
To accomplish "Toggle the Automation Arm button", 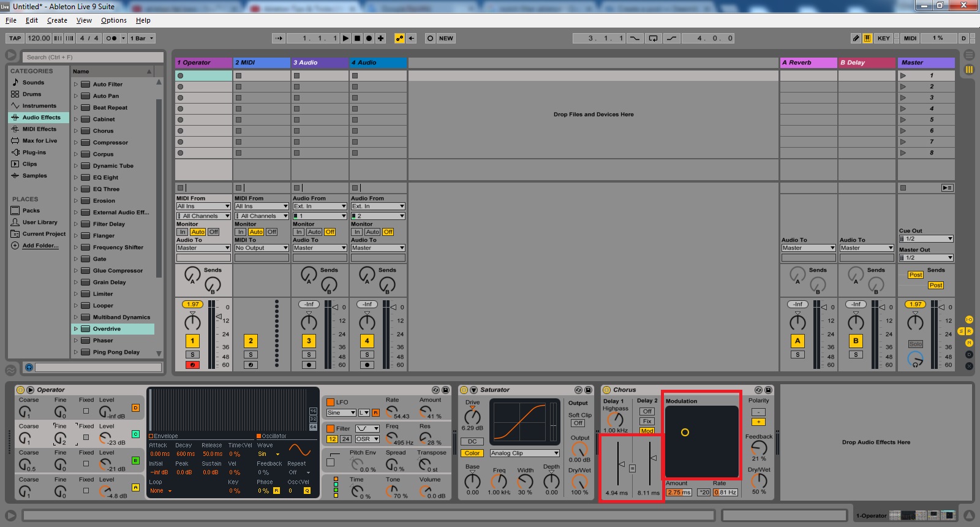I will [399, 38].
